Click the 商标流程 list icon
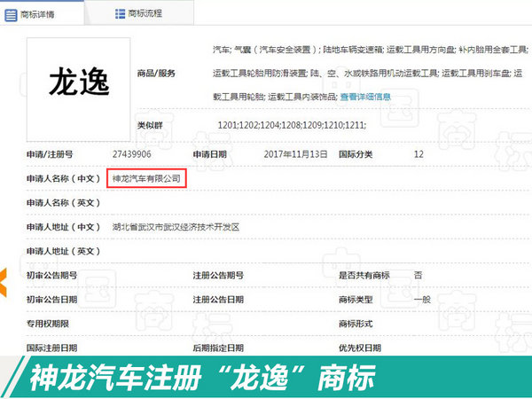The width and height of the screenshot is (532, 399). (120, 13)
